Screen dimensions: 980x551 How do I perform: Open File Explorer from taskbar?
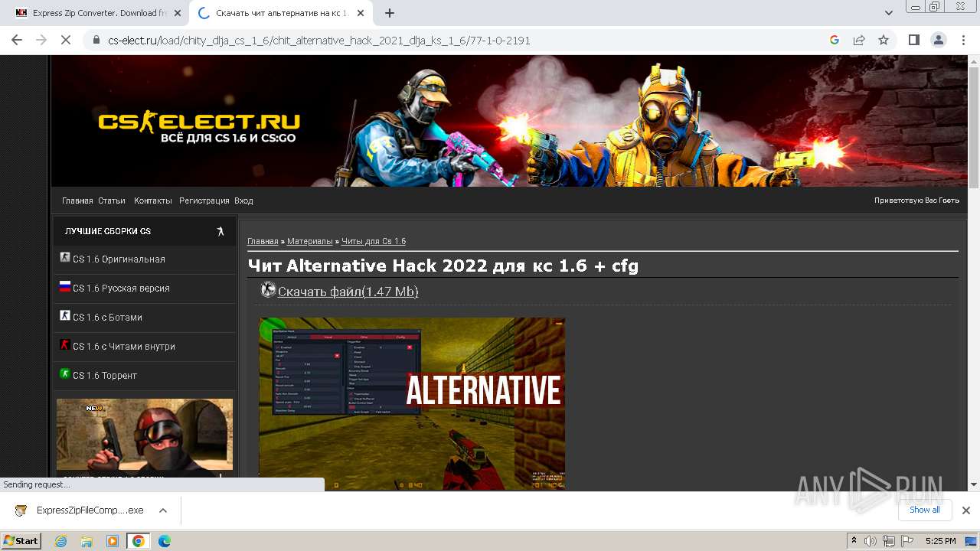(x=87, y=541)
